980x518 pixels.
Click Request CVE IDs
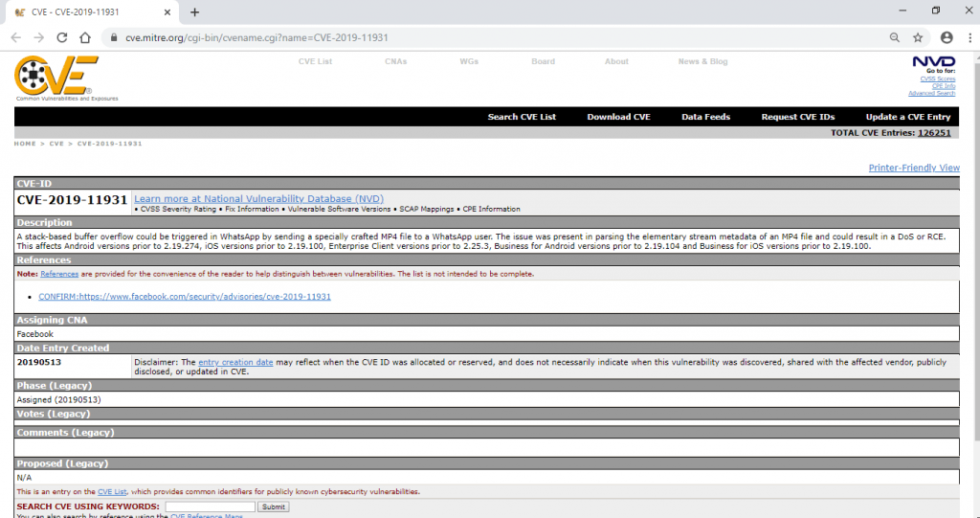(798, 117)
